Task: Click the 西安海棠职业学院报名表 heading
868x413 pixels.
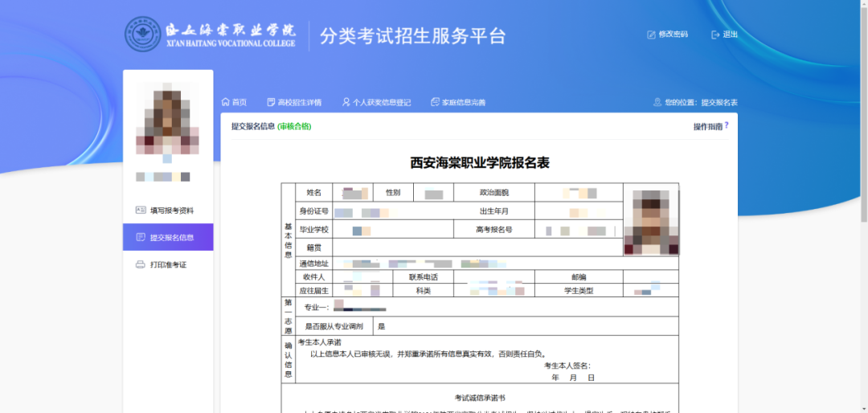Action: pos(479,163)
